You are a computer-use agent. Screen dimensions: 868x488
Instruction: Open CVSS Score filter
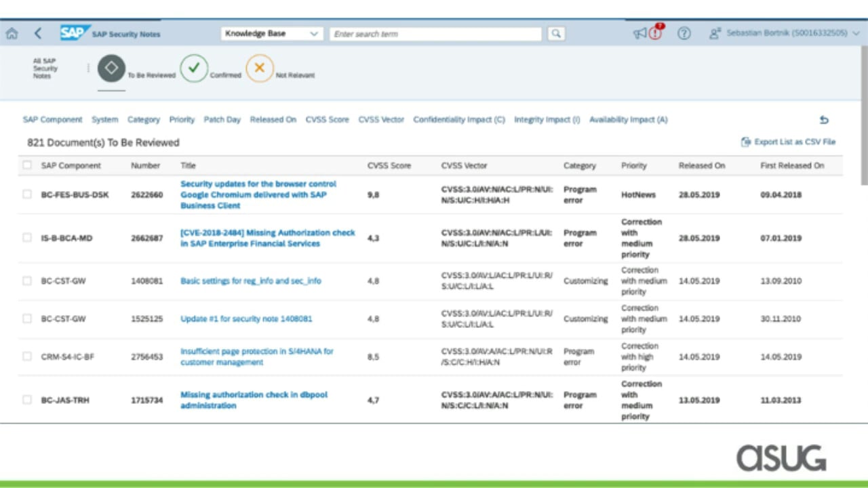click(x=328, y=119)
